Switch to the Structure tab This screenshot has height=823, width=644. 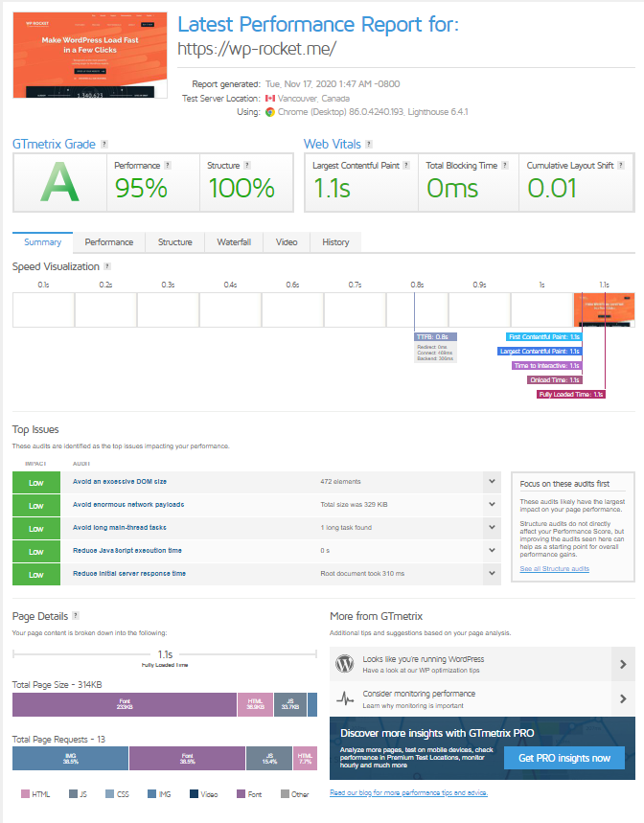174,242
